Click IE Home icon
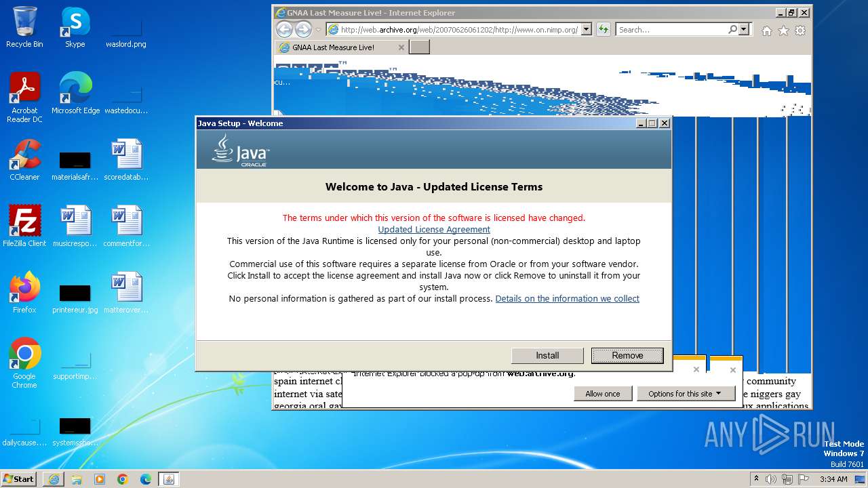The image size is (868, 488). (x=767, y=30)
